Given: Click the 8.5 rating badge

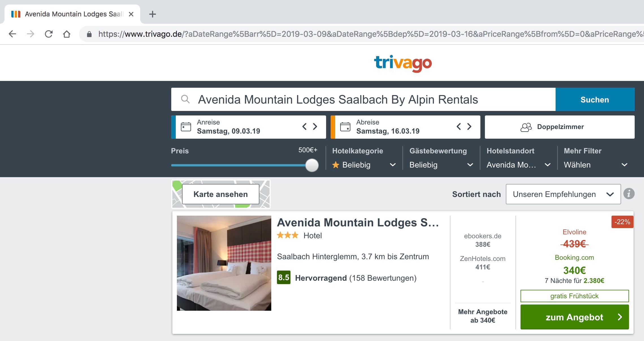Looking at the screenshot, I should 284,277.
